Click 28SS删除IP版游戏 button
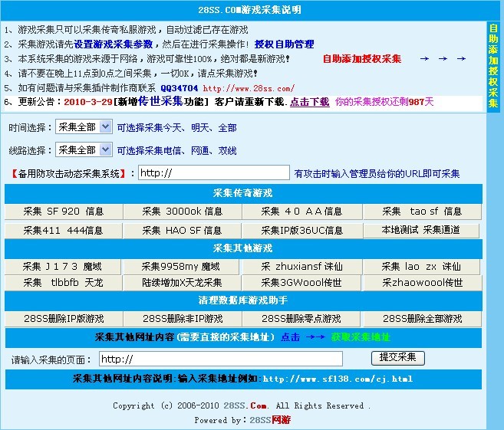This screenshot has height=430, width=504. click(63, 319)
